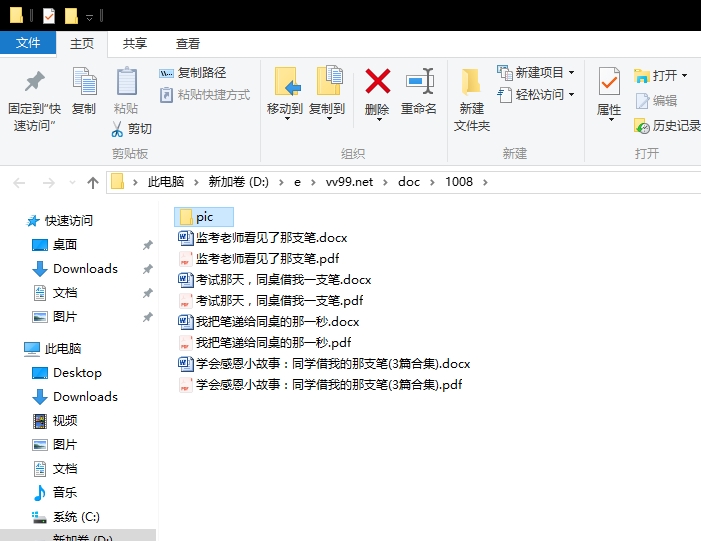Image resolution: width=701 pixels, height=541 pixels.
Task: Select 监考老师看见了那支笔.docx file
Action: pos(262,238)
